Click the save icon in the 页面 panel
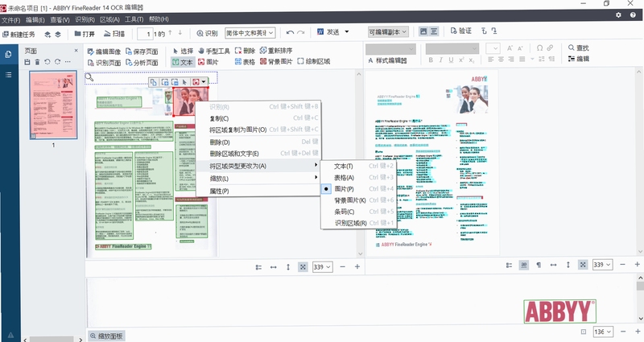 (x=27, y=62)
